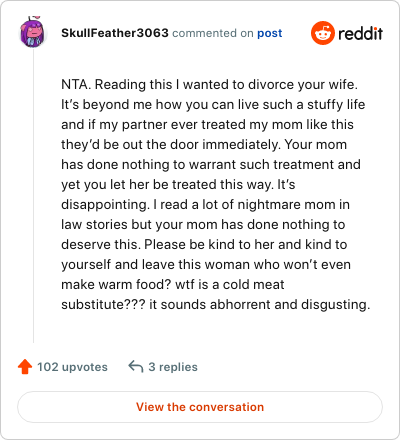Open the SkullFeather3063 username profile

[x=115, y=33]
